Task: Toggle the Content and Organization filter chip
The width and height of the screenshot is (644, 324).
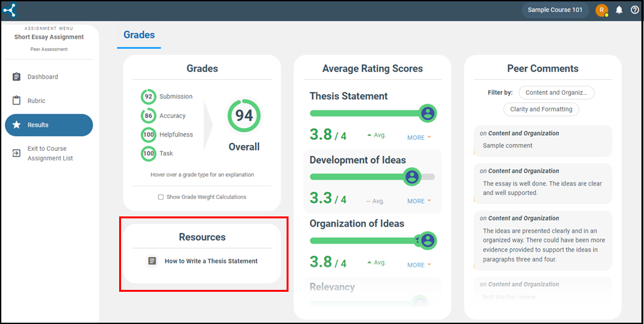Action: (x=556, y=92)
